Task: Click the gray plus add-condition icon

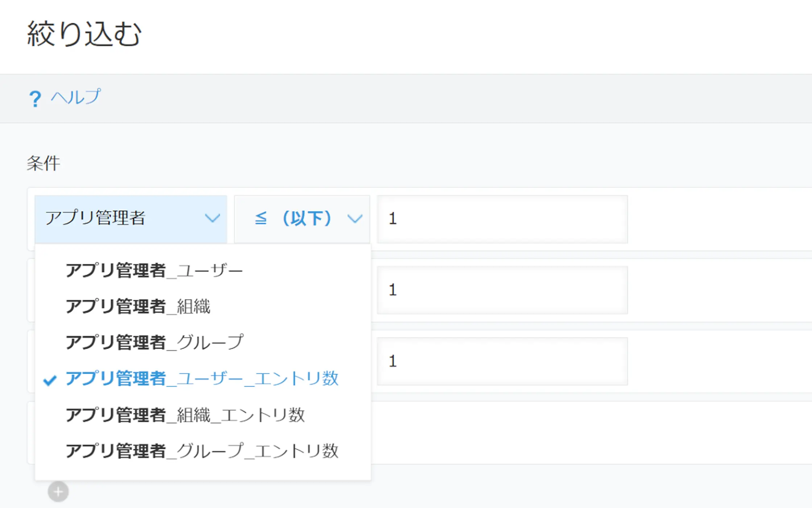Action: [58, 492]
